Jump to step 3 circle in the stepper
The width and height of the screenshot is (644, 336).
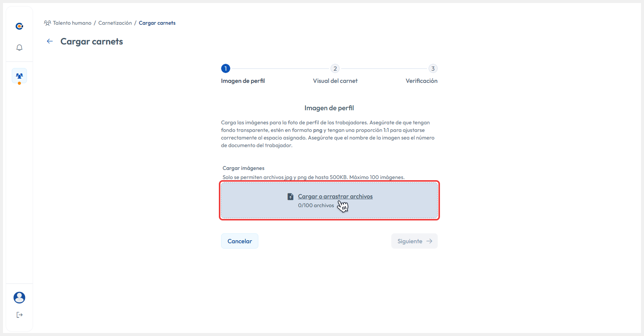(x=433, y=68)
